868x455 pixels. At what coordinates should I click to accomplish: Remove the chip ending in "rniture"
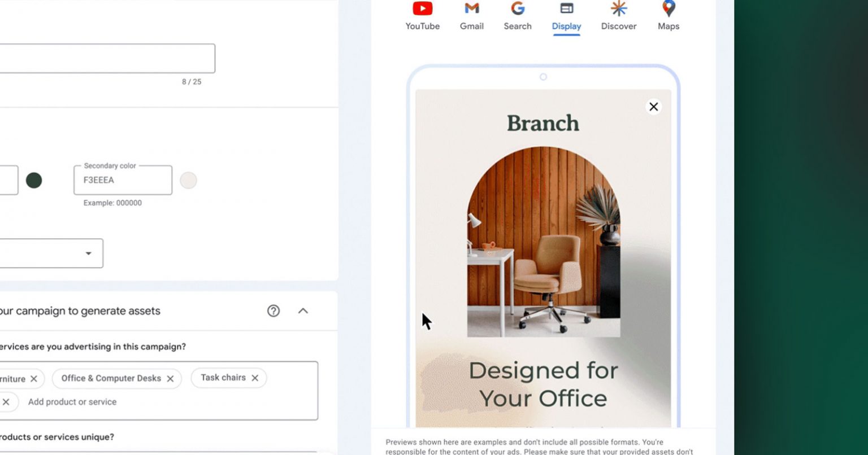click(34, 379)
